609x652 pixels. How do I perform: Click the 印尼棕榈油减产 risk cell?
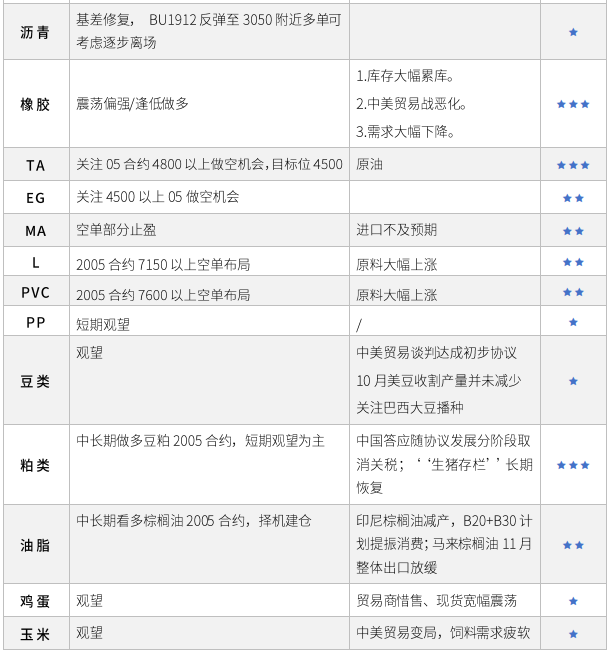(x=444, y=544)
